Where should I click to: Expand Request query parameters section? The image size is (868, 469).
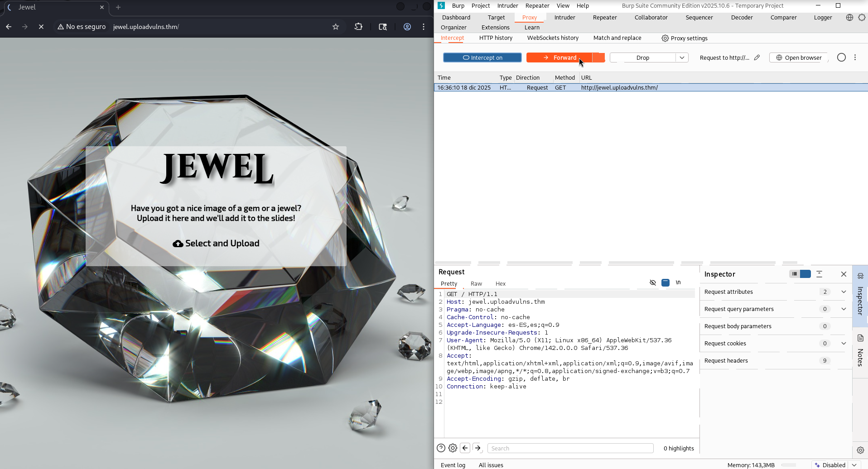coord(844,309)
